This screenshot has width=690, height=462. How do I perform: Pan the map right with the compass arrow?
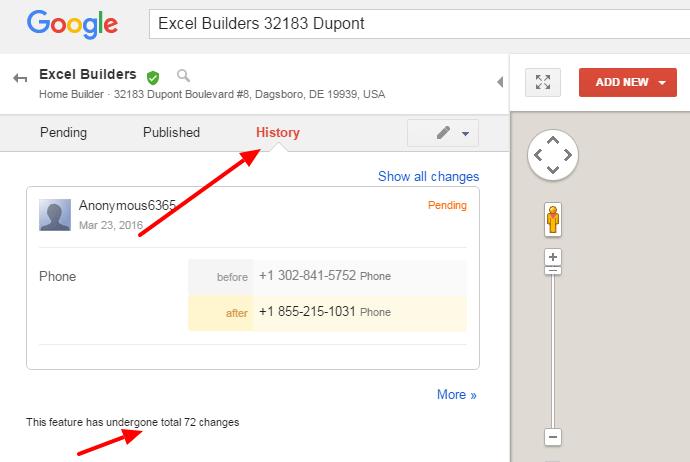click(568, 155)
